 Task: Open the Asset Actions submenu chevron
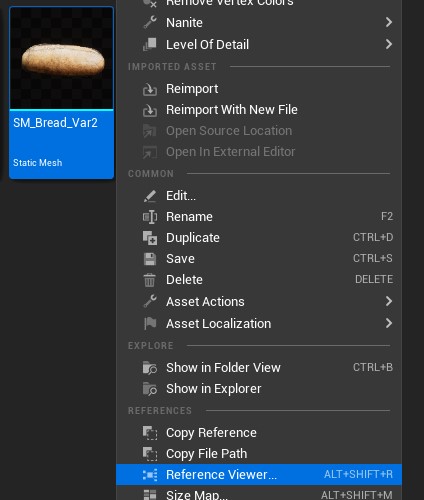tap(388, 301)
